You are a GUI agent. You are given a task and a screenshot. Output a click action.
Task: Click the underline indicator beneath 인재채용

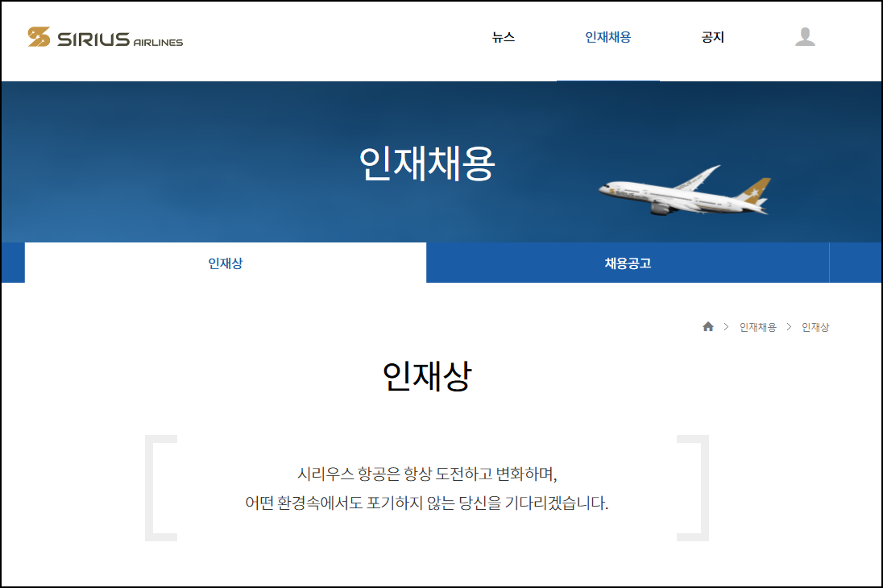tap(608, 80)
